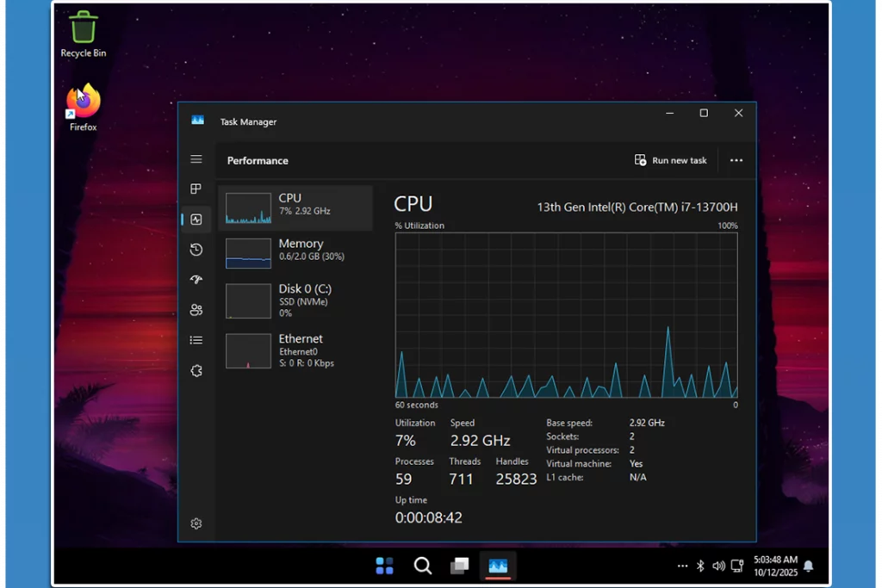Expand the hamburger navigation menu
The height and width of the screenshot is (588, 882).
(196, 159)
